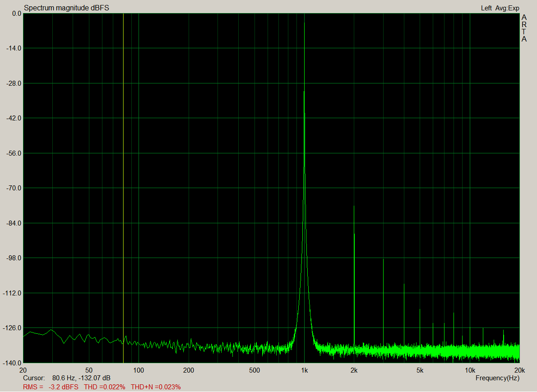The image size is (537, 392).
Task: Click the 'RMS = -3.2 dBFS' readout
Action: pos(51,387)
